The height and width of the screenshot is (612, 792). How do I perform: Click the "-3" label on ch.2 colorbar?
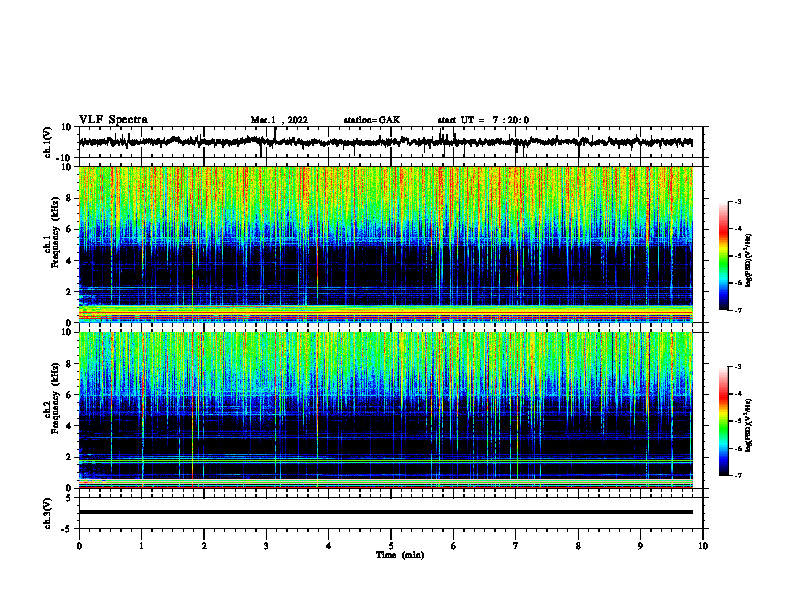(737, 367)
